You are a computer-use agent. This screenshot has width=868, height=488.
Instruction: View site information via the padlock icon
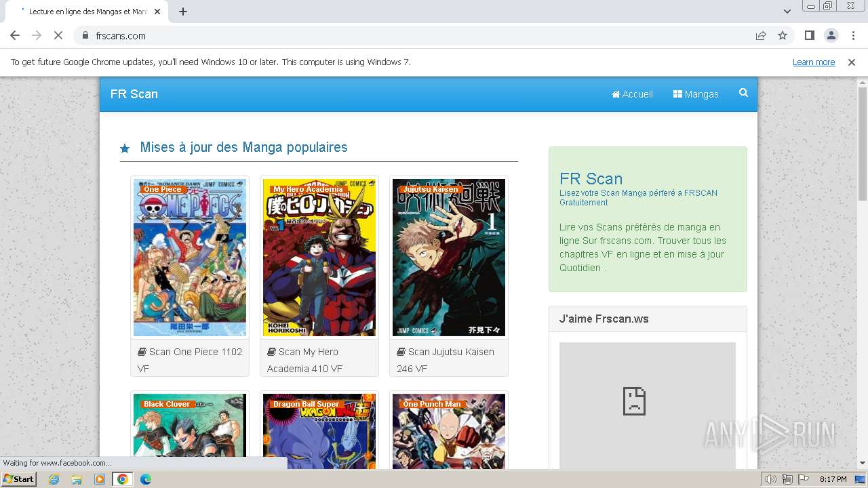(85, 35)
